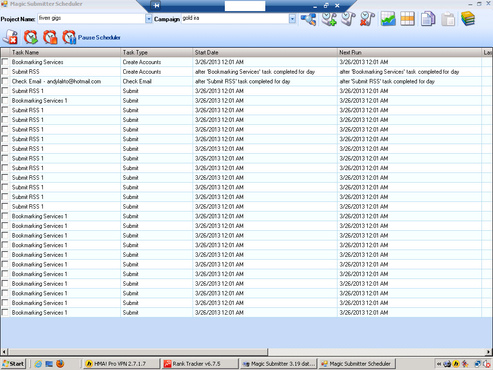
Task: Click Magic Submitter Scheduler taskbar button
Action: pos(357,364)
